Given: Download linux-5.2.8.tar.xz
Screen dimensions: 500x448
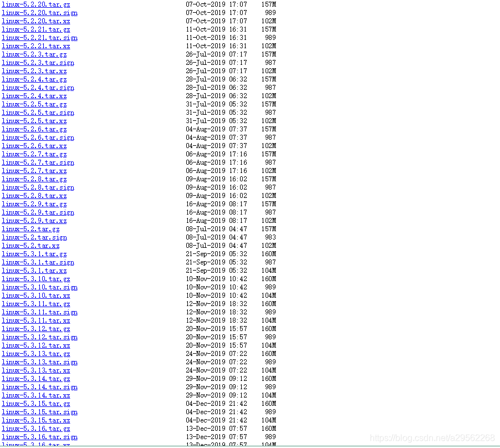Looking at the screenshot, I should tap(34, 196).
